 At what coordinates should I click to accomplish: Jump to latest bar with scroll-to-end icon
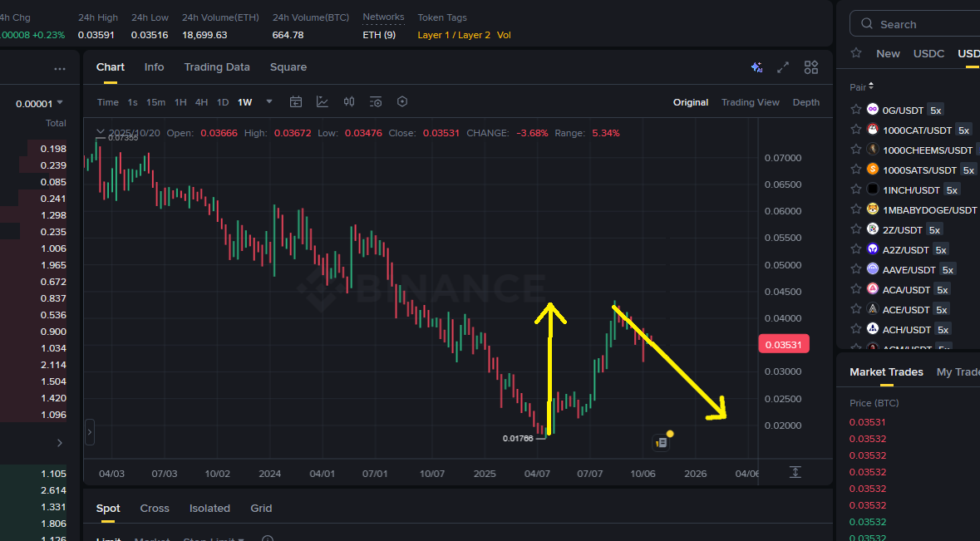point(795,472)
